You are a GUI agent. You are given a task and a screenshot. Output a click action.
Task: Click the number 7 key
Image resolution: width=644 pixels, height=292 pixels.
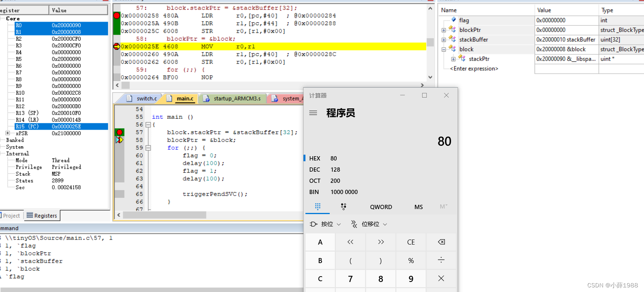(350, 278)
